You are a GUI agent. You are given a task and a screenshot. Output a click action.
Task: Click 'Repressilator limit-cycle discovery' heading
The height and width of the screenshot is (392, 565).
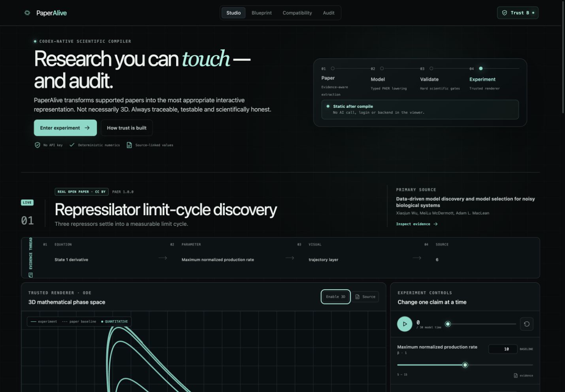(166, 210)
